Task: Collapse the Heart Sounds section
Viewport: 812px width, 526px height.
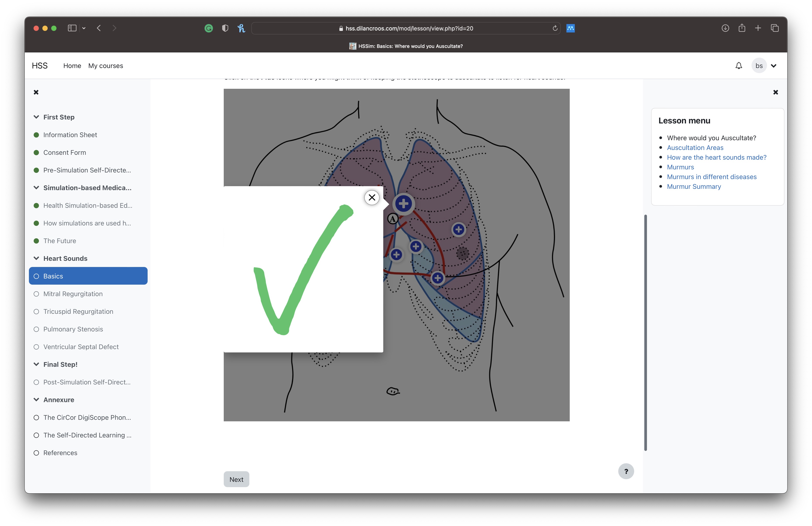Action: tap(36, 258)
